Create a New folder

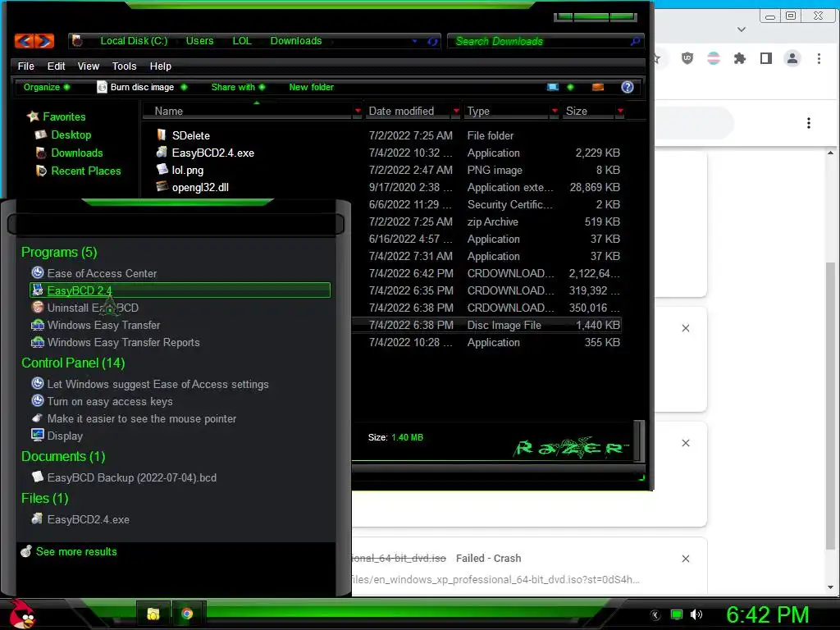311,87
